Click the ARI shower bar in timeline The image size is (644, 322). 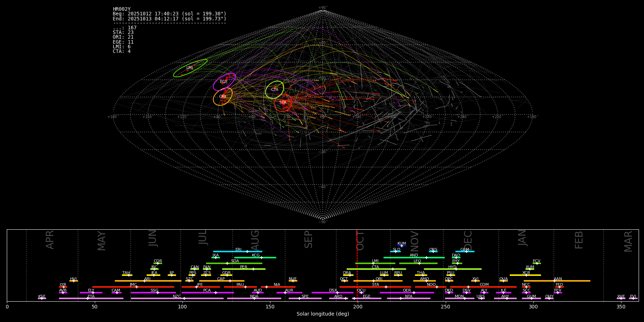click(148, 281)
